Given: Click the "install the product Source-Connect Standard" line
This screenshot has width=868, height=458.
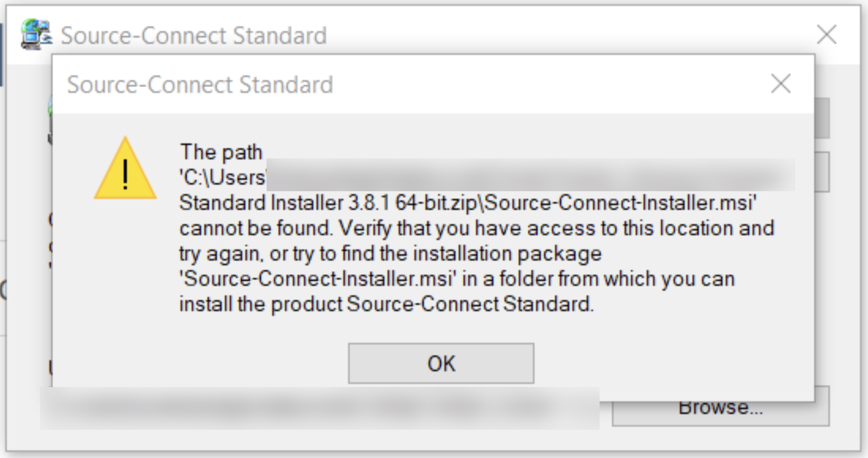Looking at the screenshot, I should tap(386, 304).
